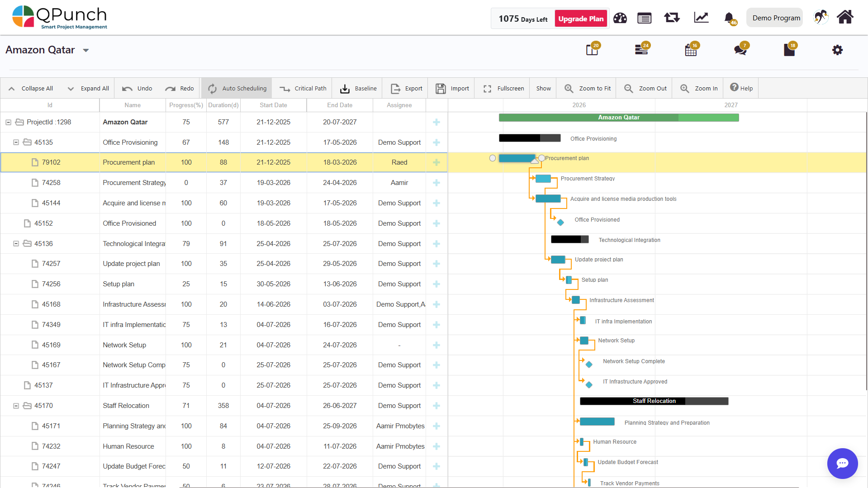Open project settings gear icon
The image size is (868, 488).
coord(837,50)
